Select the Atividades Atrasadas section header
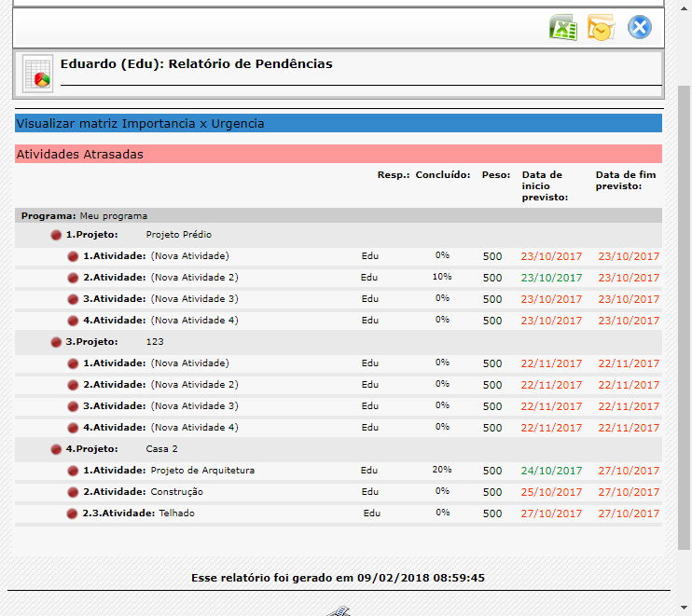Viewport: 692px width, 616px height. [x=339, y=154]
